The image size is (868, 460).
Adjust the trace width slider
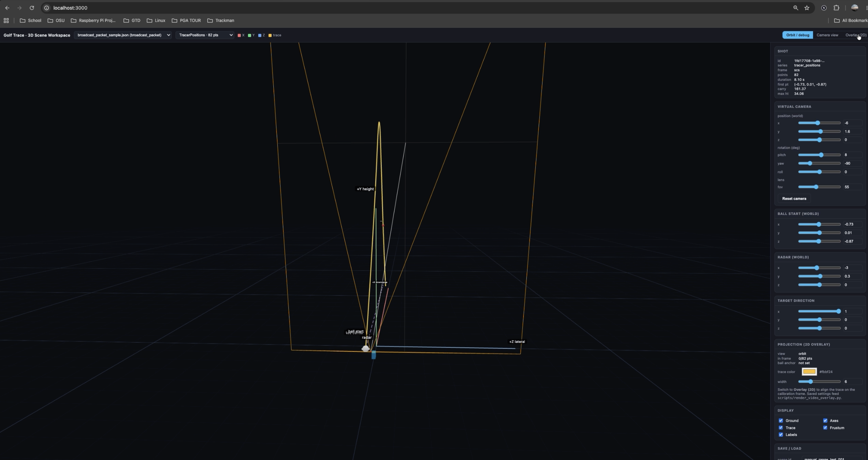click(819, 382)
